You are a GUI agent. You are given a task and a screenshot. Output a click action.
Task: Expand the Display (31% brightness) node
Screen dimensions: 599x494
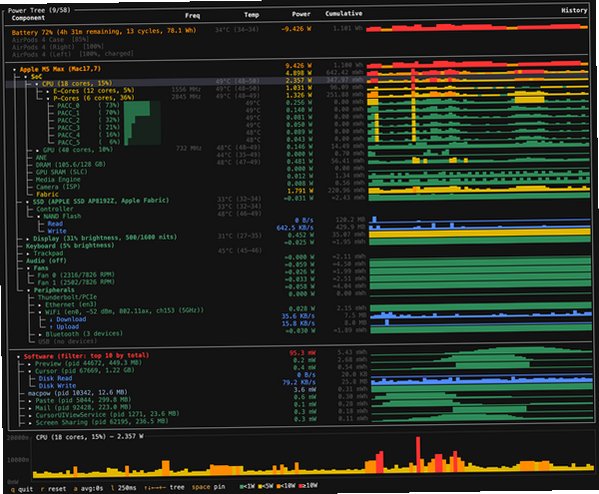(28, 239)
